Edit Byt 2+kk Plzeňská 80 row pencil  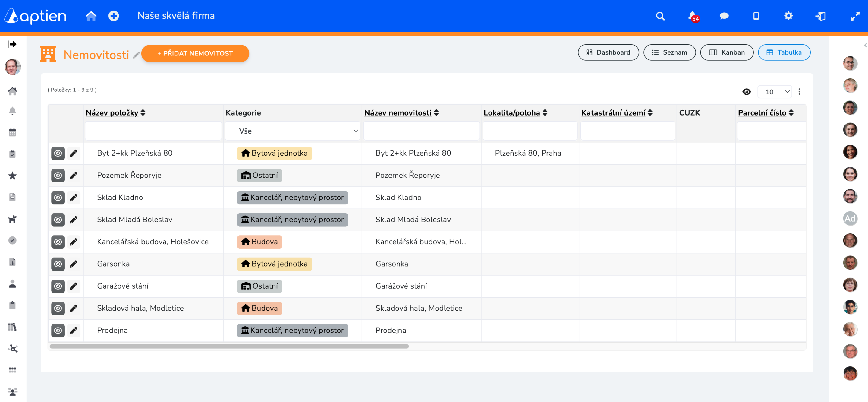[74, 154]
